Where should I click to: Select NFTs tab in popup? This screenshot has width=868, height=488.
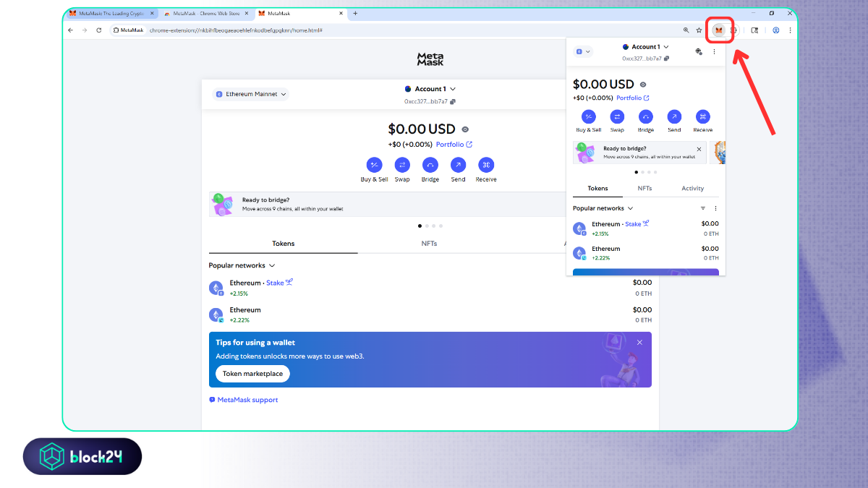click(644, 188)
